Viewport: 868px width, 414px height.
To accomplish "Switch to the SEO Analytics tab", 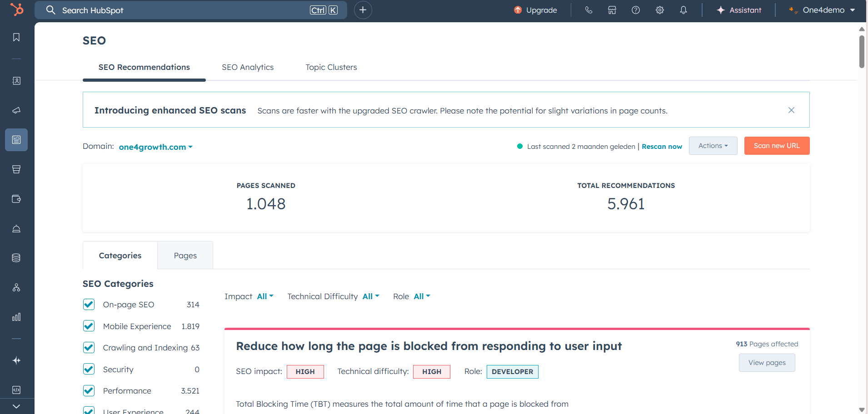I will tap(248, 67).
